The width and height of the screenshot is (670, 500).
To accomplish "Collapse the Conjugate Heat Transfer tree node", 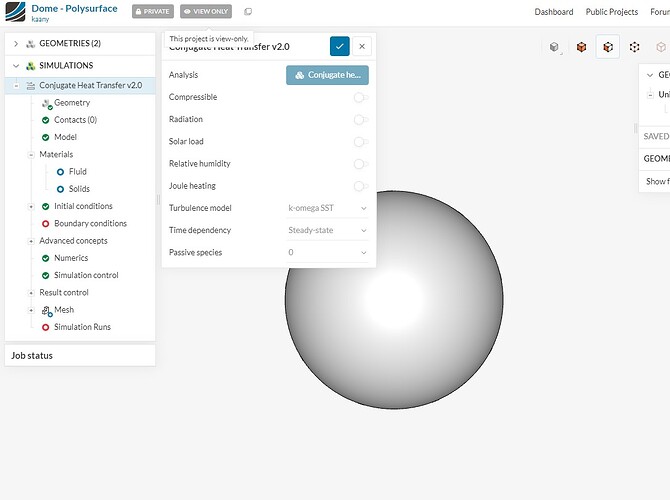I will point(16,85).
